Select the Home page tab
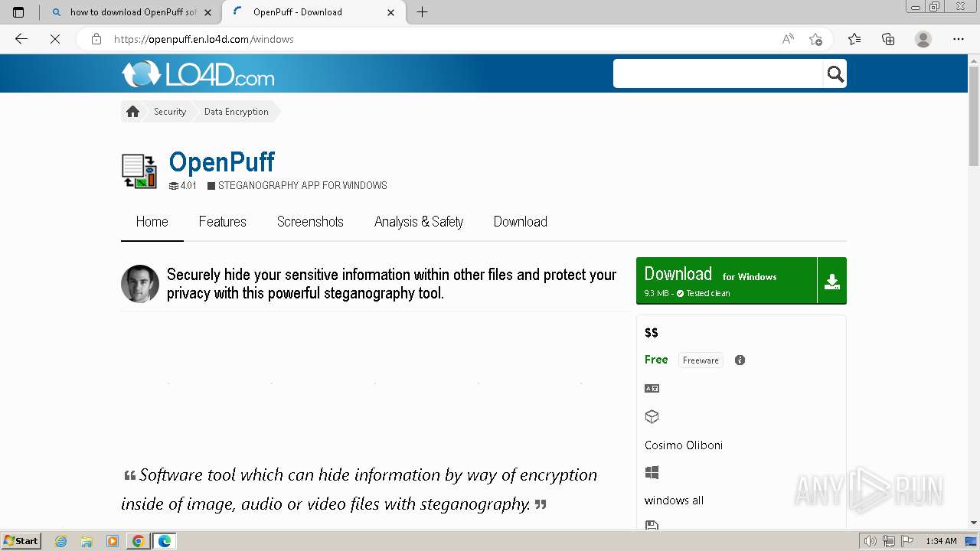The height and width of the screenshot is (551, 980). pyautogui.click(x=152, y=222)
